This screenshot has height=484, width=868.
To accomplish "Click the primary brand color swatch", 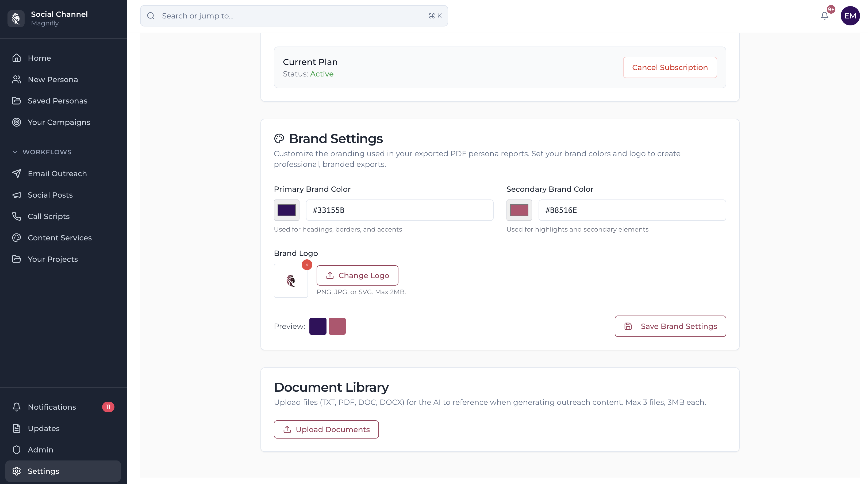I will (286, 210).
